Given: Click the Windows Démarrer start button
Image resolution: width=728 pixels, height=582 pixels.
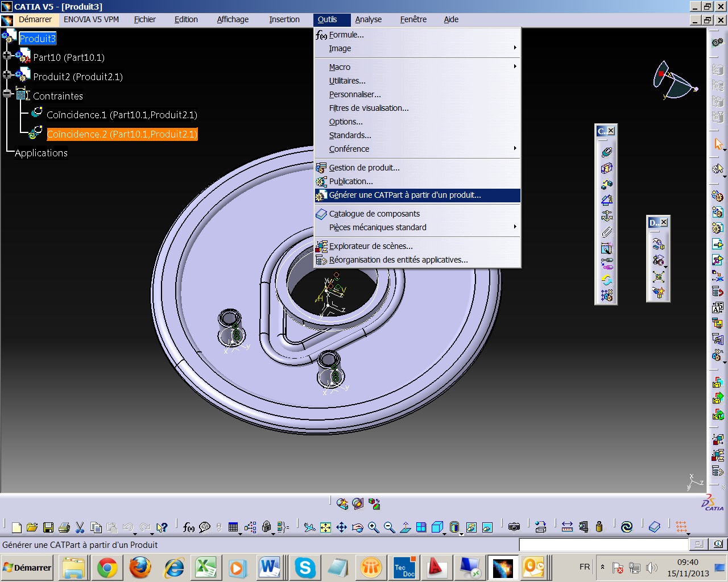Looking at the screenshot, I should click(x=27, y=567).
